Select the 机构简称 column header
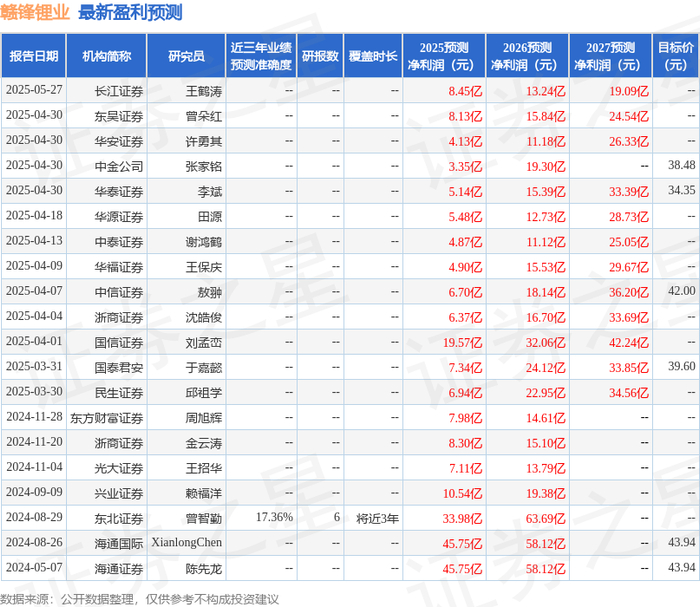700x607 pixels. coord(106,56)
